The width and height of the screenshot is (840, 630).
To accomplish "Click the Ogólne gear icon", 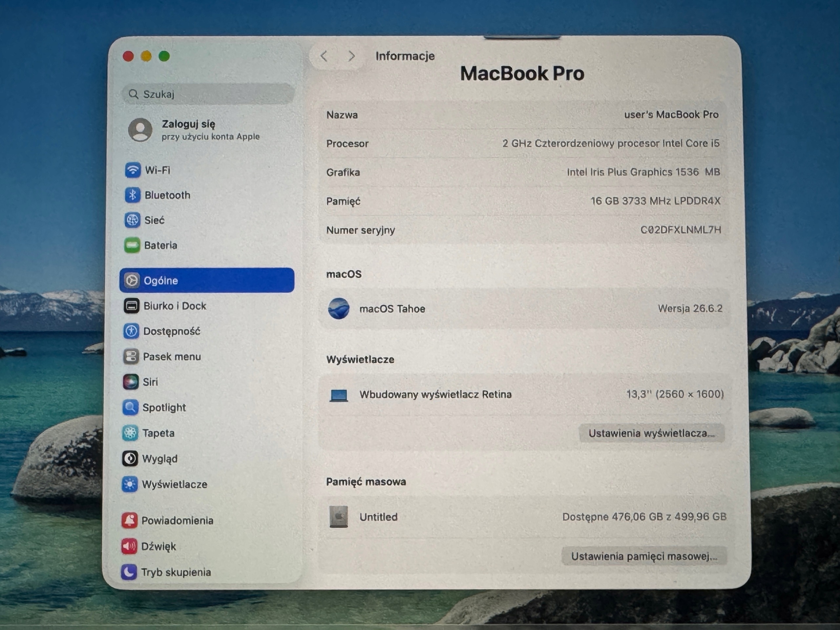I will coord(131,280).
